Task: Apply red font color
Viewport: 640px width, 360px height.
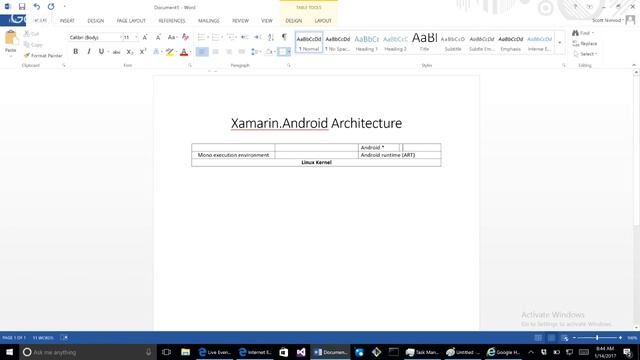Action: (x=184, y=52)
